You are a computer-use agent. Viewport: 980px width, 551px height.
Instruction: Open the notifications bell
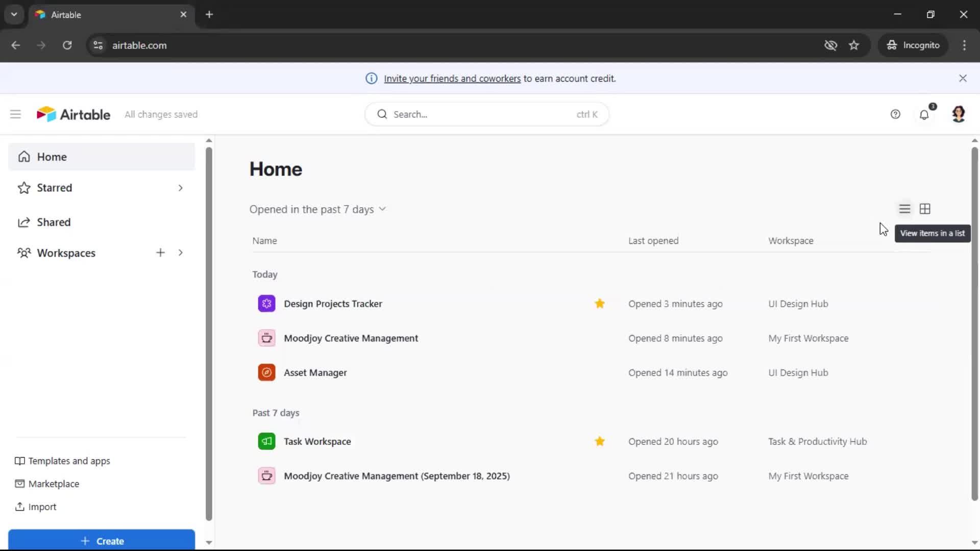point(924,114)
